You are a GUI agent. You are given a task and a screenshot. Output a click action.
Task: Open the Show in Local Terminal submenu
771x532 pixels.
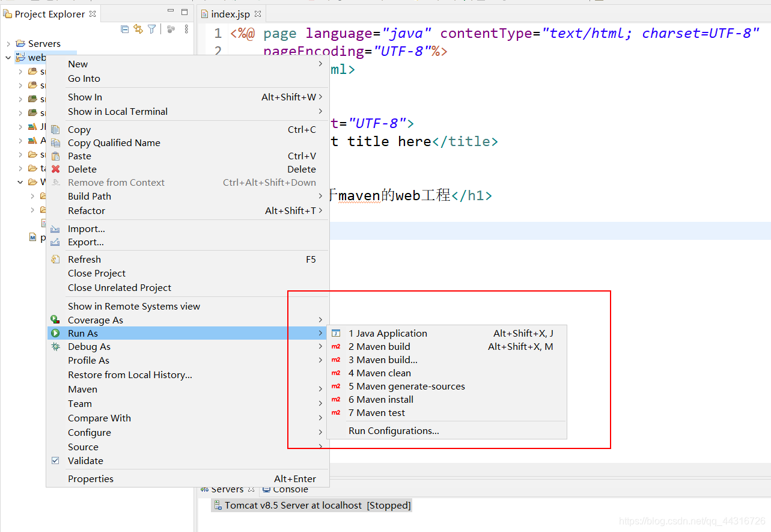pos(187,112)
